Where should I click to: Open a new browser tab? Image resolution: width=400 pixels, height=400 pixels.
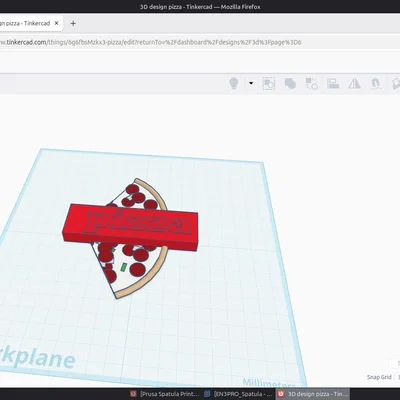click(x=73, y=23)
